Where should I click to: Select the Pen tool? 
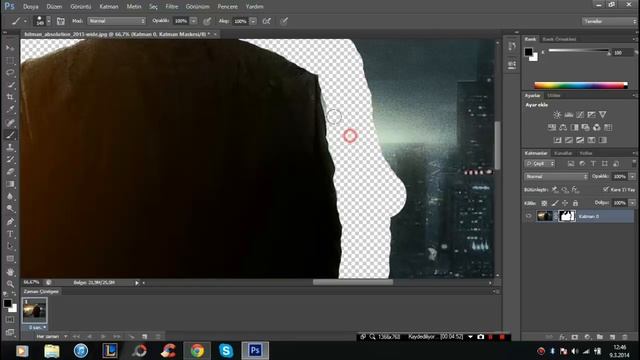pyautogui.click(x=10, y=222)
